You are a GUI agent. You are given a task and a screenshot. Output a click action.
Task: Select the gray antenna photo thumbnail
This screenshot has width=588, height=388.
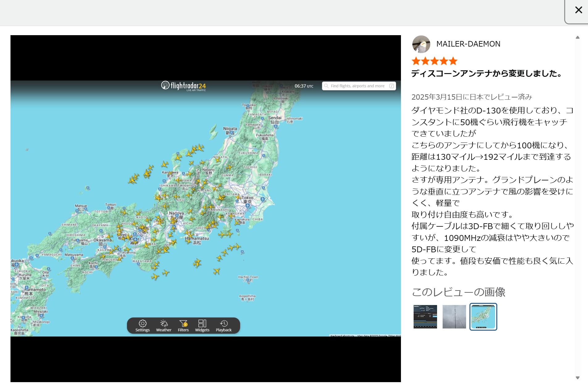tap(454, 317)
